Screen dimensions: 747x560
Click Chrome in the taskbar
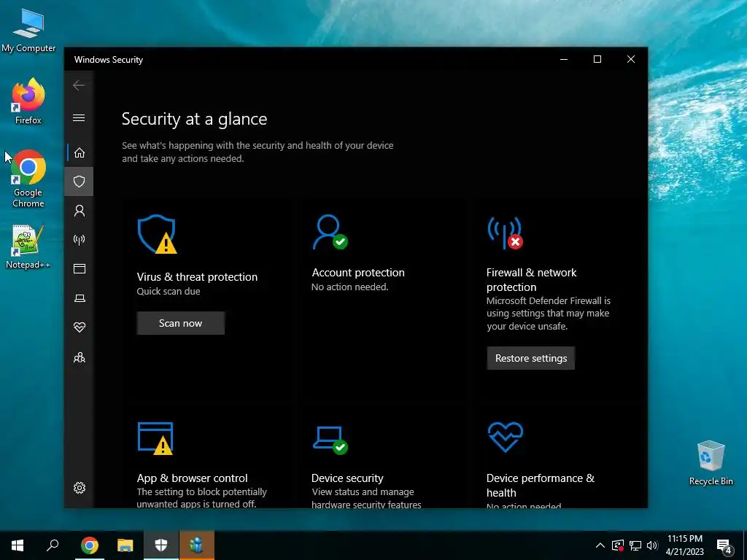click(89, 545)
